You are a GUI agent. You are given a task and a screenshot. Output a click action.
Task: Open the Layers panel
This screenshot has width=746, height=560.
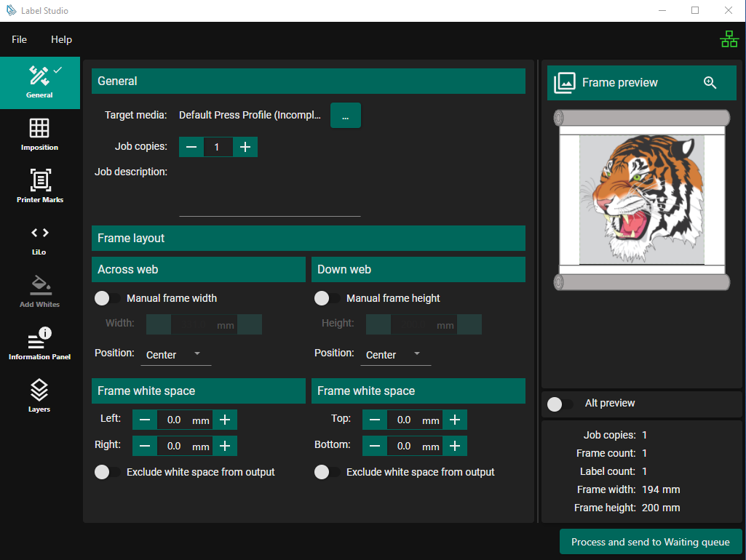pyautogui.click(x=39, y=396)
